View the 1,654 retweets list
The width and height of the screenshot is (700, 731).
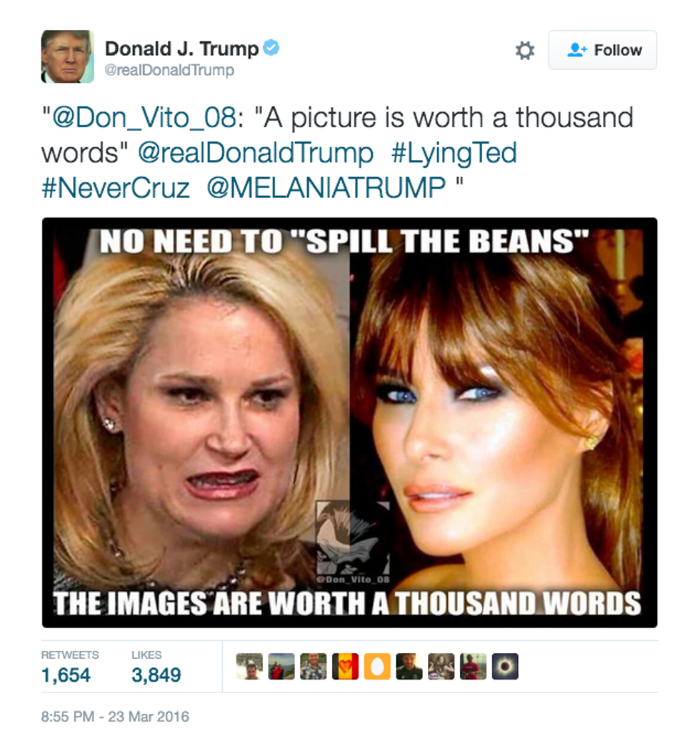coord(70,667)
